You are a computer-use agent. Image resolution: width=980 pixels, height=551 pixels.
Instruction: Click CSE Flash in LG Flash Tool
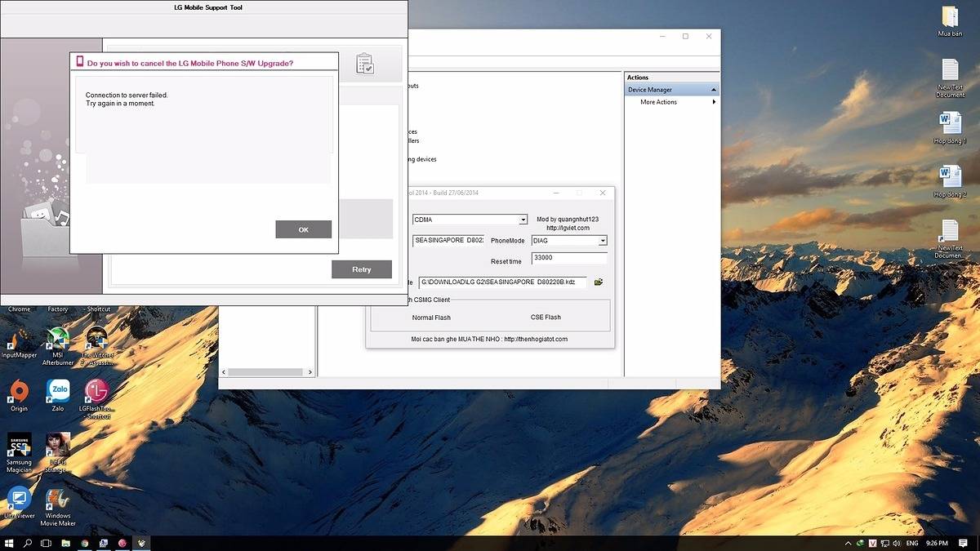(x=546, y=318)
